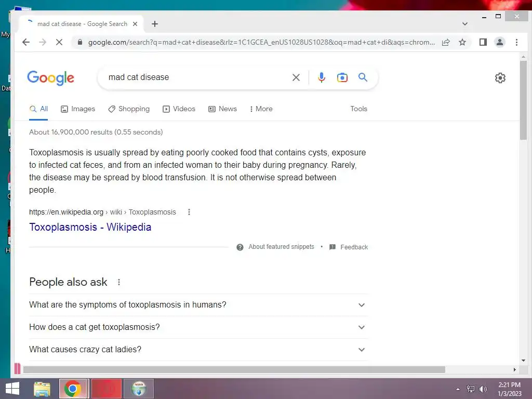Image resolution: width=532 pixels, height=399 pixels.
Task: Open the Chrome three-dot menu
Action: point(516,42)
